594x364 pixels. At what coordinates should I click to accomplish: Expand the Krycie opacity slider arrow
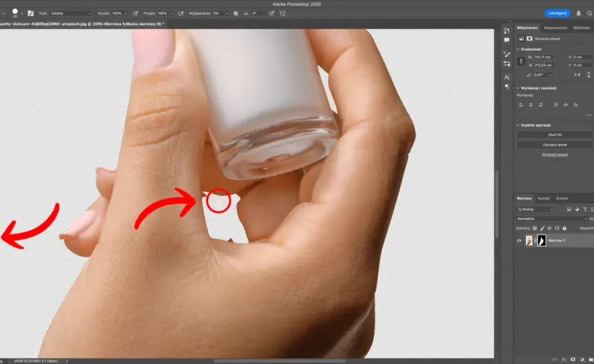tap(126, 13)
